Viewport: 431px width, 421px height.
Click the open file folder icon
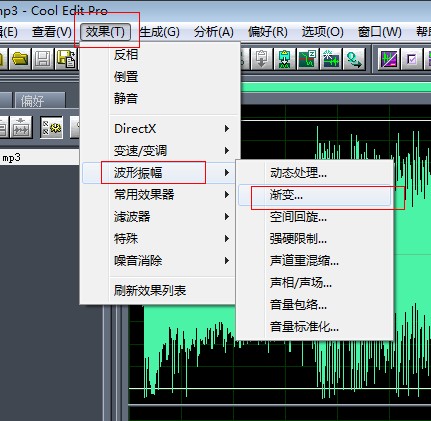[x=20, y=59]
